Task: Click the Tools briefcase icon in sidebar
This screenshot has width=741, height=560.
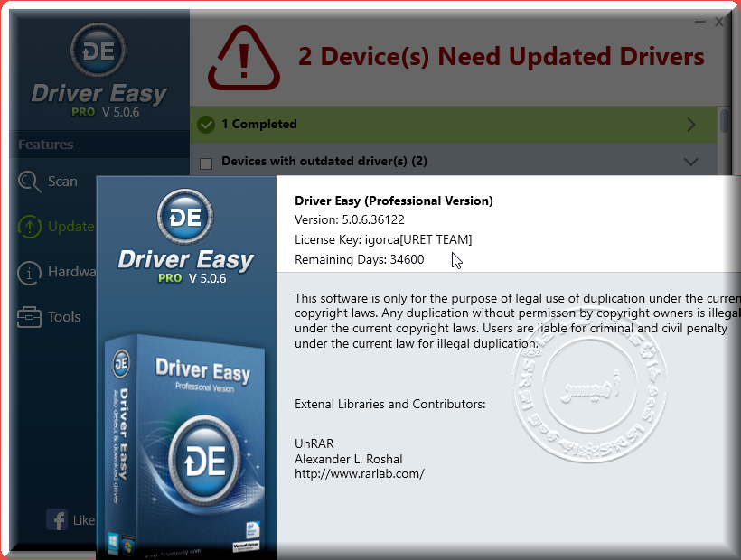Action: (x=29, y=317)
